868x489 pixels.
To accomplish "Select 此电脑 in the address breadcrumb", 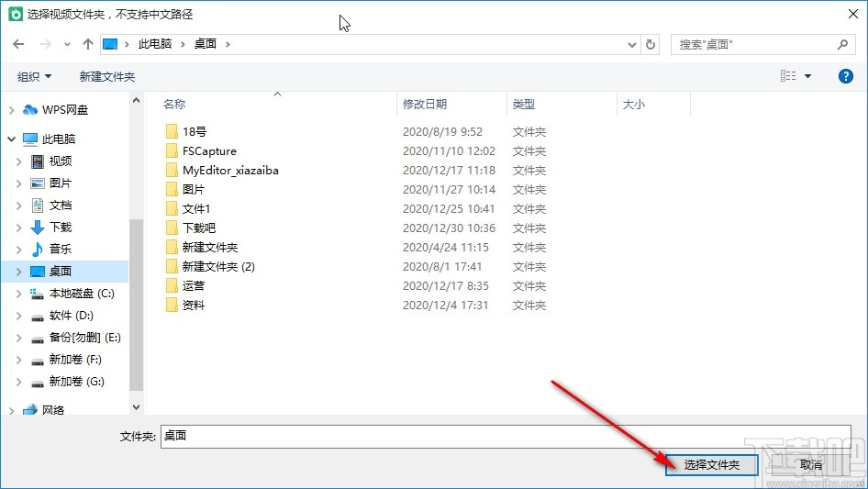I will tap(154, 44).
